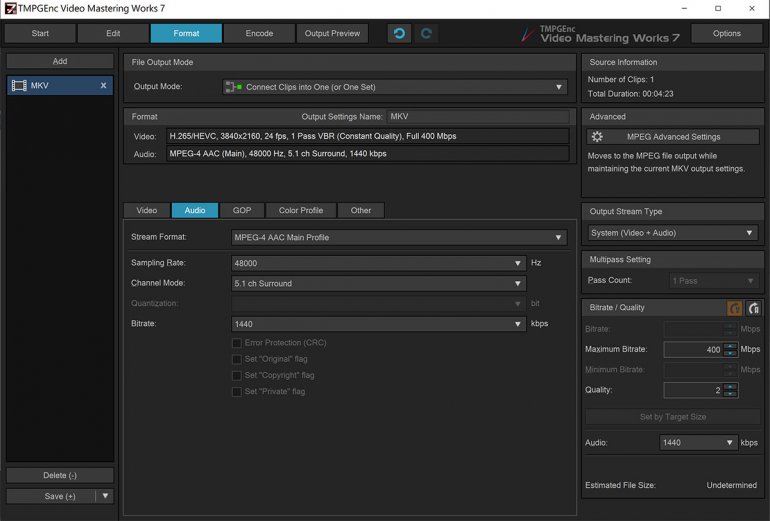Open the Stream Format dropdown

399,238
